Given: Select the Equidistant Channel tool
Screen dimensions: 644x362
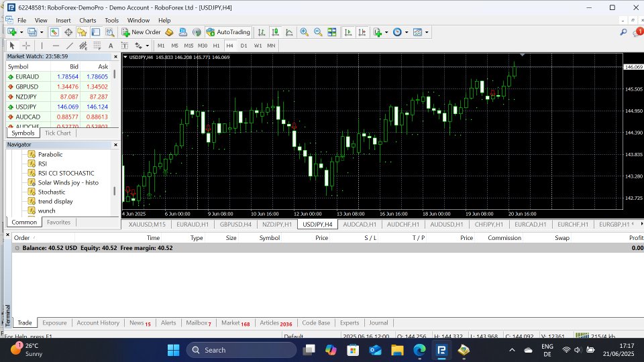Looking at the screenshot, I should (83, 46).
